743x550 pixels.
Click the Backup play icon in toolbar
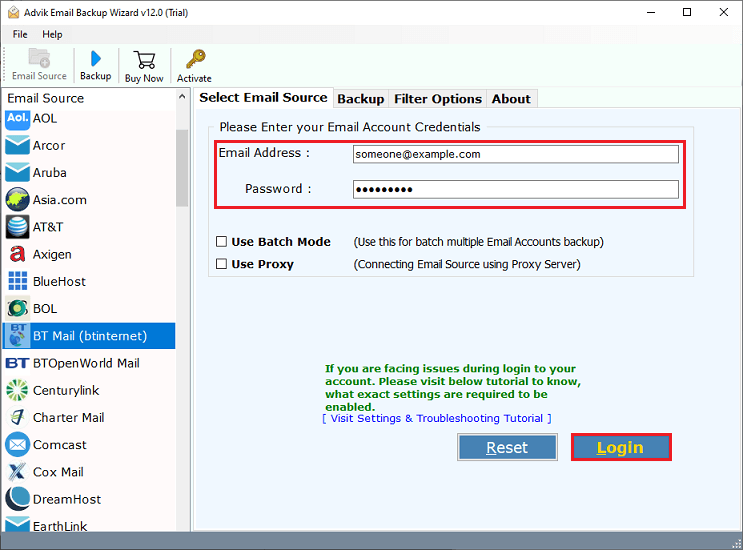coord(96,59)
